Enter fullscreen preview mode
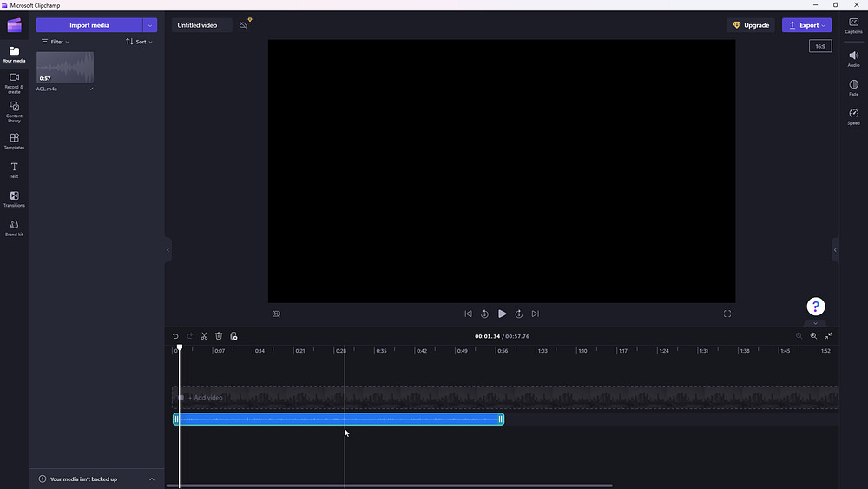Image resolution: width=868 pixels, height=489 pixels. tap(727, 314)
